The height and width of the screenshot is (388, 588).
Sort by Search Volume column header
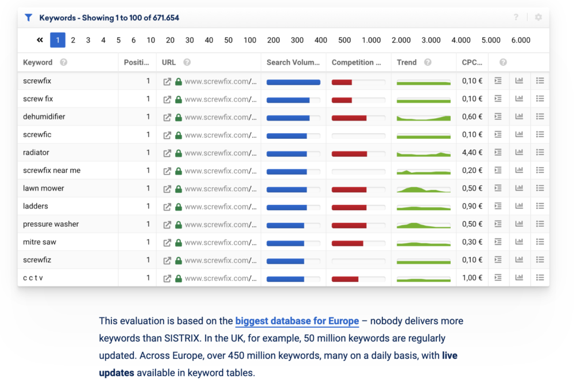pyautogui.click(x=293, y=62)
